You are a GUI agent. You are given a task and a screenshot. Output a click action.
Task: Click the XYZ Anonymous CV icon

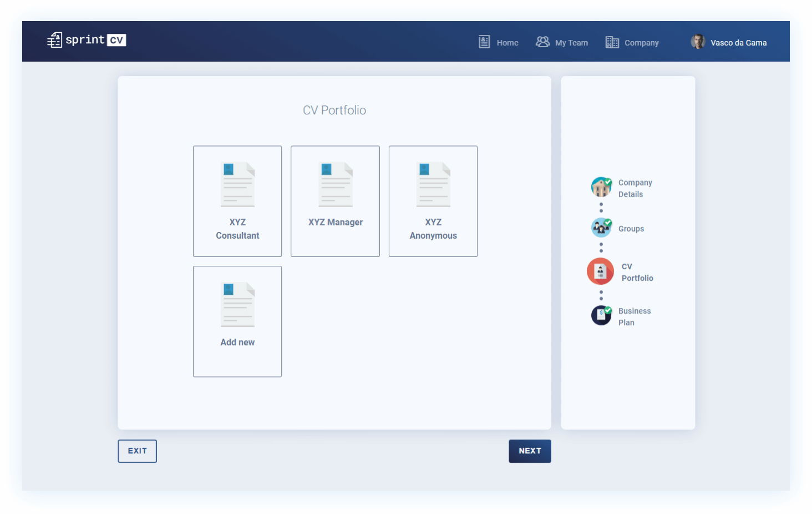click(433, 184)
